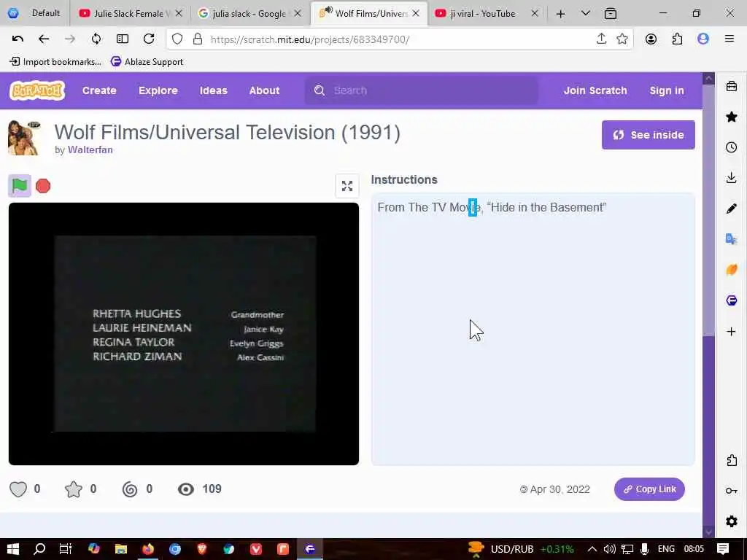Expand the tab list dropdown chevron
This screenshot has width=747, height=560.
point(586,13)
